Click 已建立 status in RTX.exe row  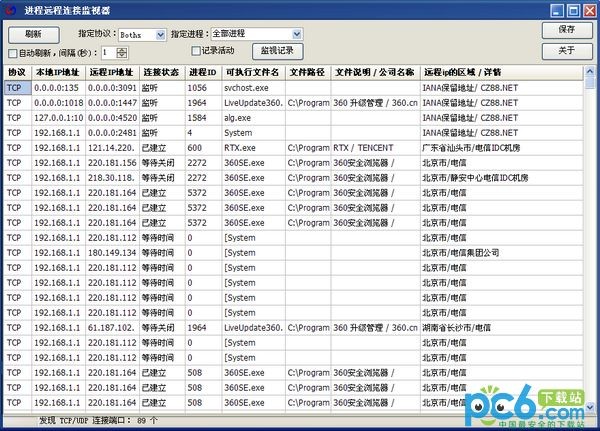(x=162, y=148)
